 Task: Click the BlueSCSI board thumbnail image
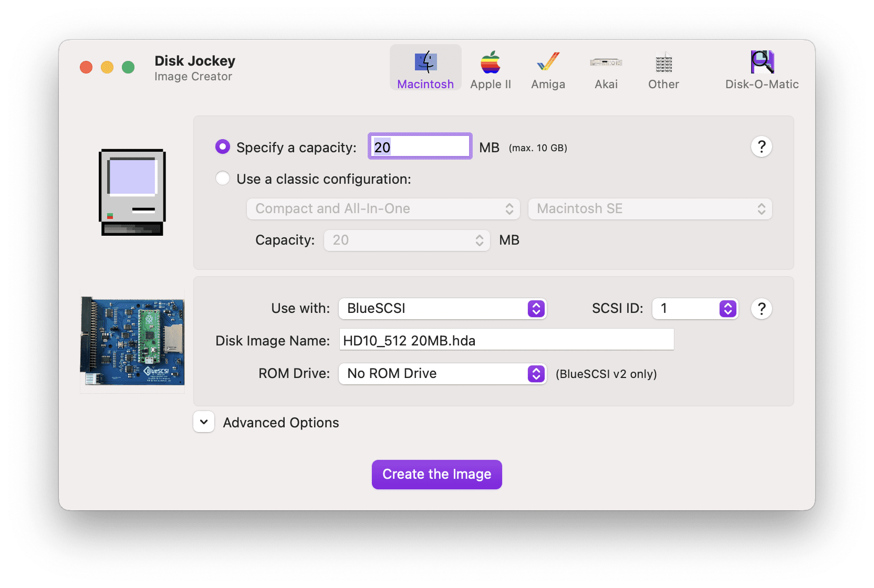(132, 341)
